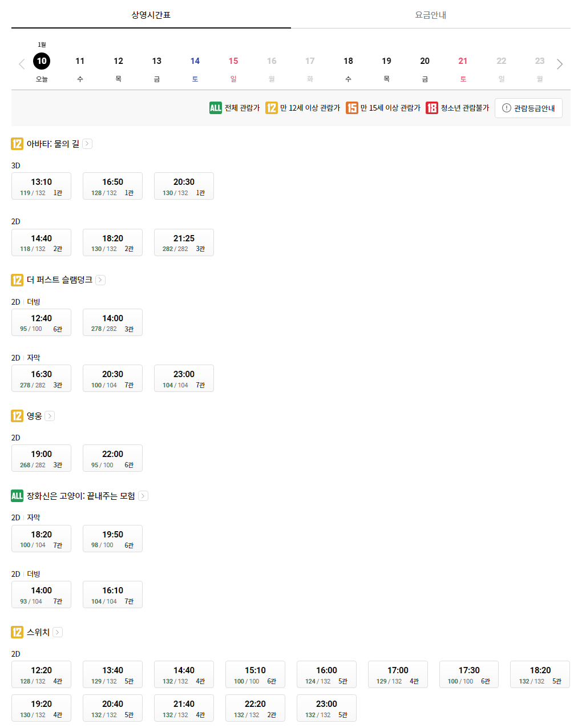
Task: Open the 관람등급안내 button
Action: [x=528, y=108]
